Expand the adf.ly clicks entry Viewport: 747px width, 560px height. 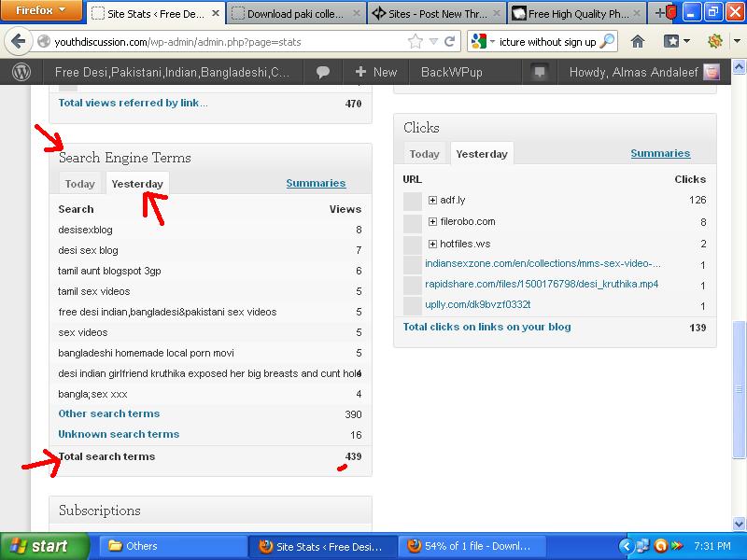coord(432,200)
